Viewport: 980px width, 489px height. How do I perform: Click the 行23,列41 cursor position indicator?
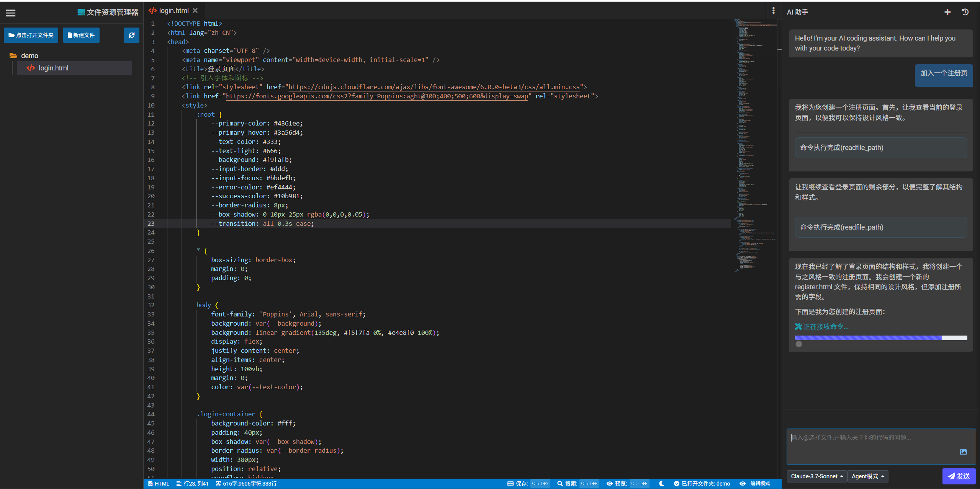click(192, 484)
